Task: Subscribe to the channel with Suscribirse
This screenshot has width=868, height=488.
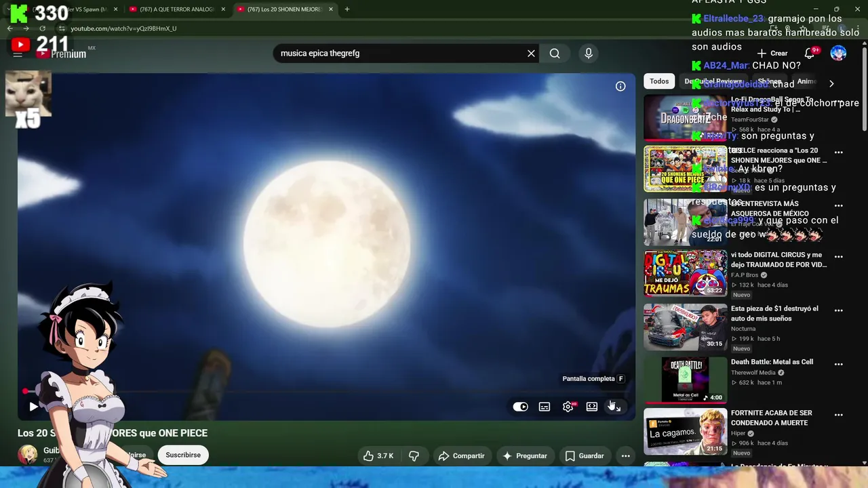Action: pyautogui.click(x=183, y=455)
